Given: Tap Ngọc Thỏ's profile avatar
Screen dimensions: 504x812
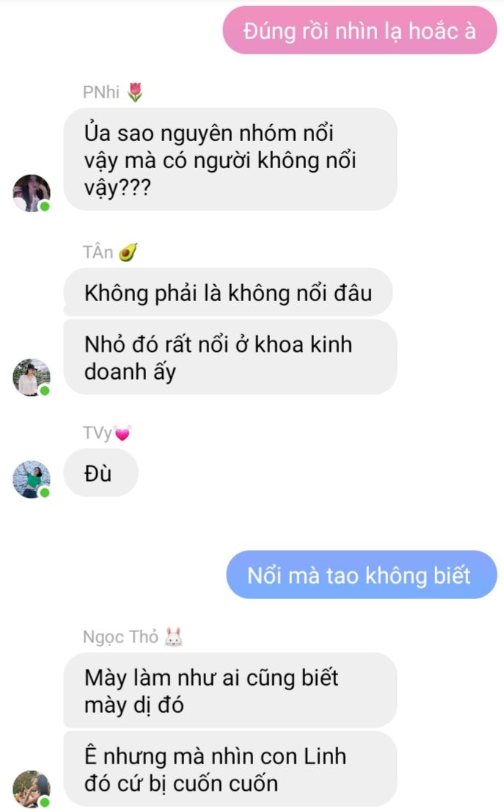Looking at the screenshot, I should point(32,789).
